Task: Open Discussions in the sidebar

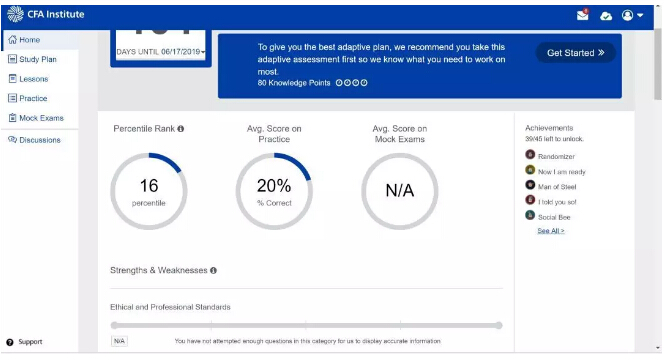Action: point(40,140)
